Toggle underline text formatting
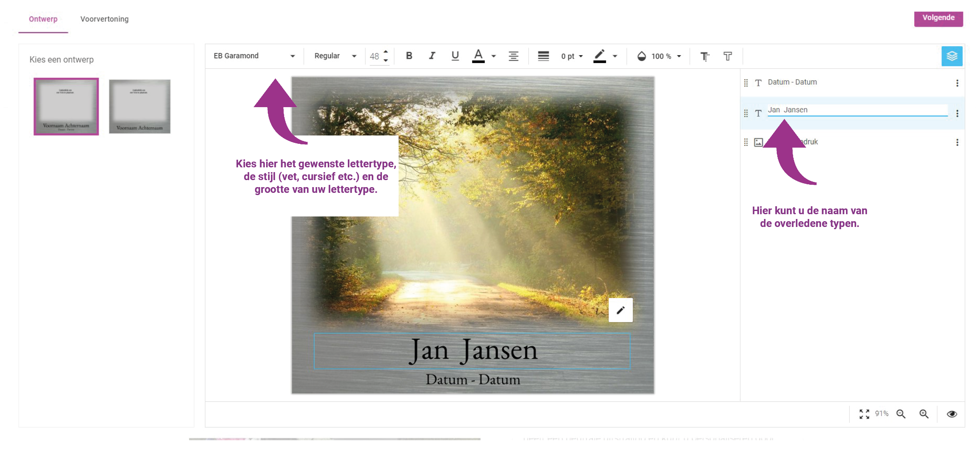 [x=455, y=56]
